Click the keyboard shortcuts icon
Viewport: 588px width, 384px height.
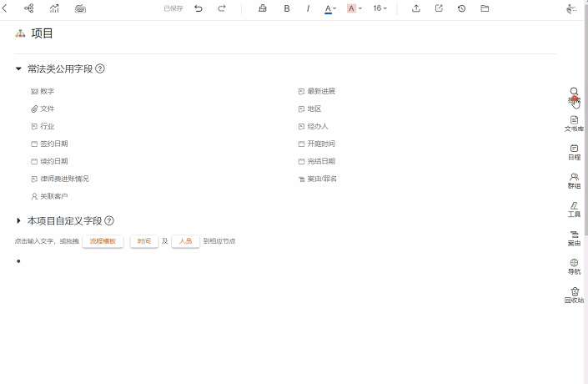(80, 8)
